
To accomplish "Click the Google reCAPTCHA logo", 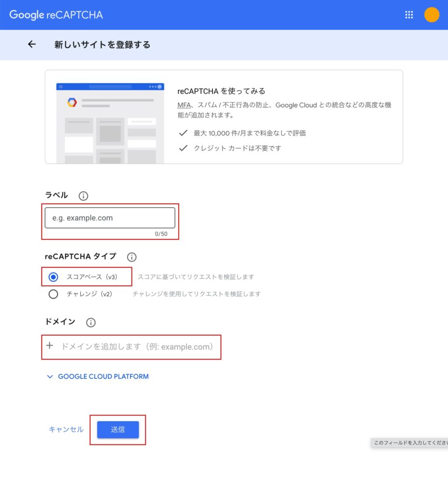I will (56, 15).
